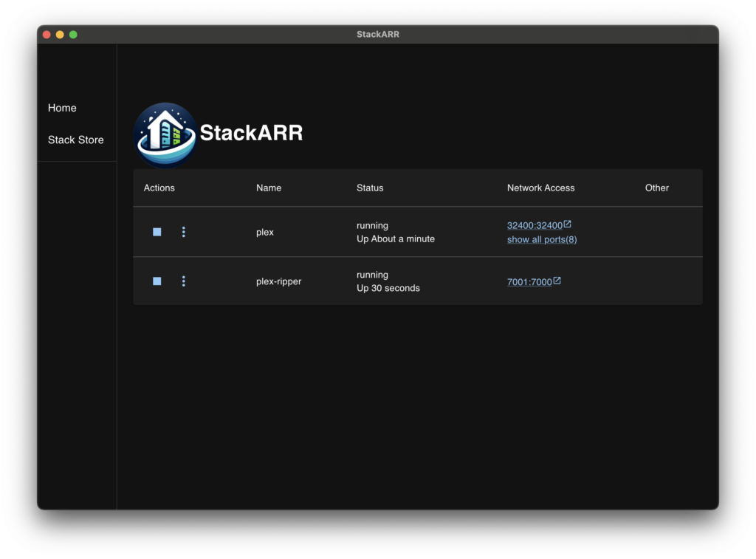Open the 7001:7000 port link
Screen dimensions: 756x559
[529, 282]
